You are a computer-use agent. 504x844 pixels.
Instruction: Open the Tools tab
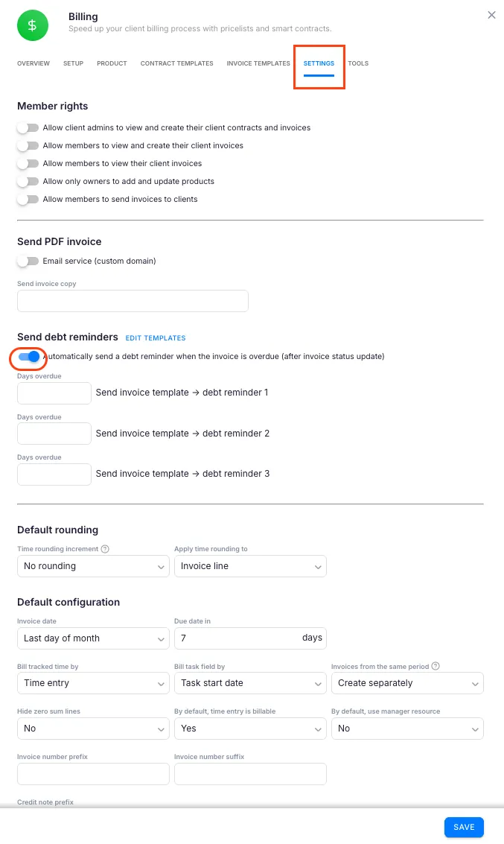click(x=358, y=63)
